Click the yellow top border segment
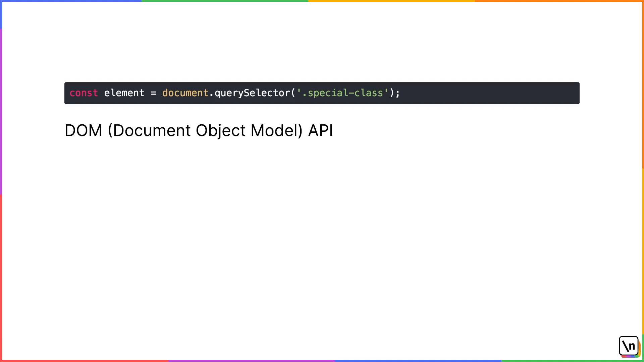The width and height of the screenshot is (644, 362). [391, 1]
